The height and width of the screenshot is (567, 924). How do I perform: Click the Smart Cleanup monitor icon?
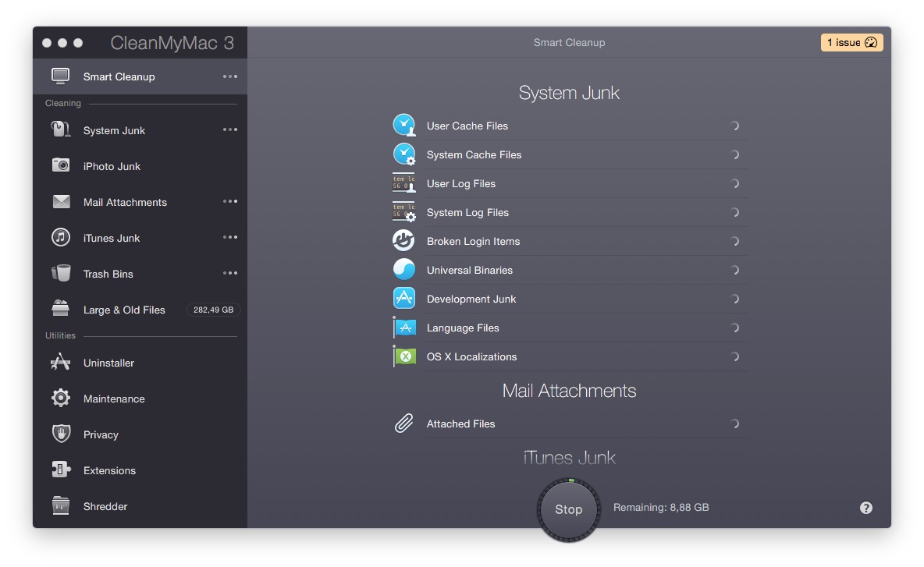click(60, 76)
